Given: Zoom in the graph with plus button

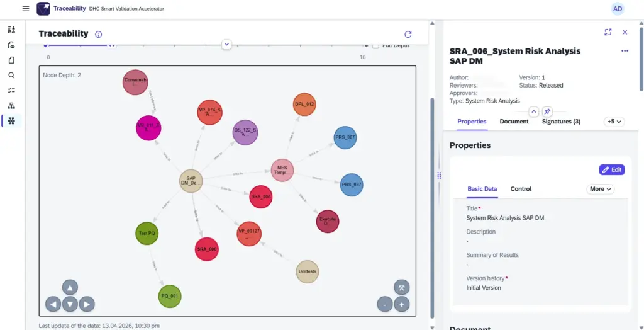Looking at the screenshot, I should 402,304.
